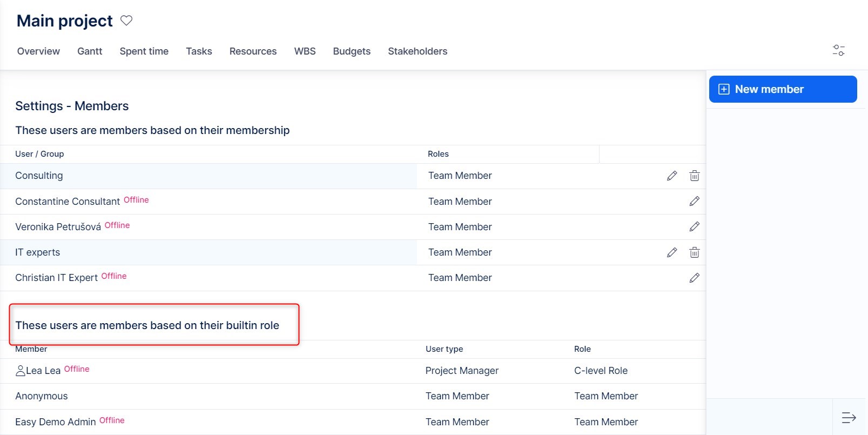Screen dimensions: 868x435
Task: Collapse the right sidebar panel
Action: tap(849, 417)
